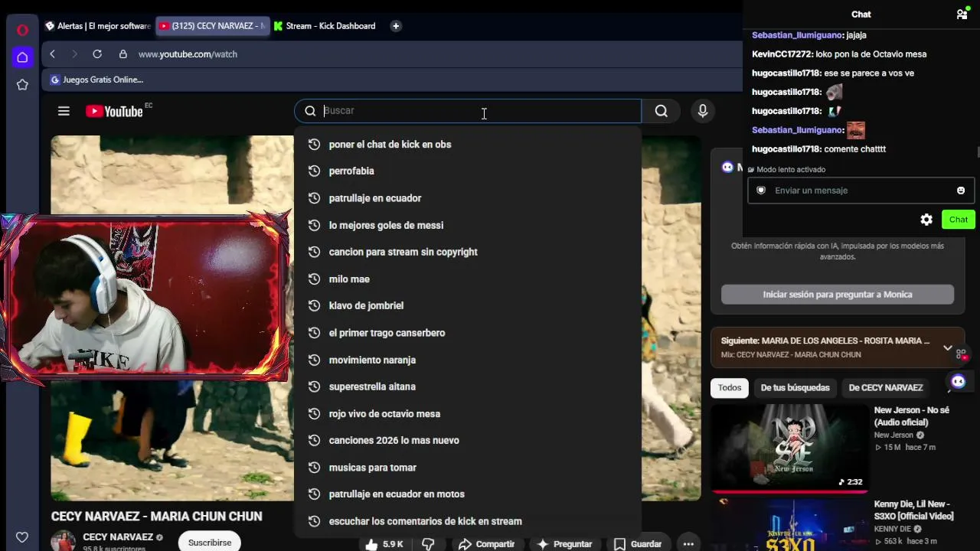
Task: Open the KENNY DIE channel link
Action: 892,529
